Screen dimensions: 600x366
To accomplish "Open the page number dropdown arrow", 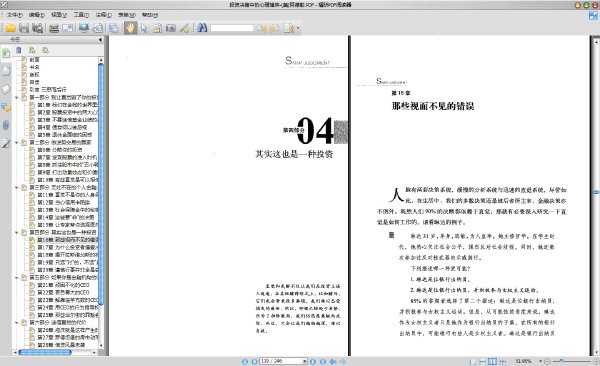I will pyautogui.click(x=305, y=361).
